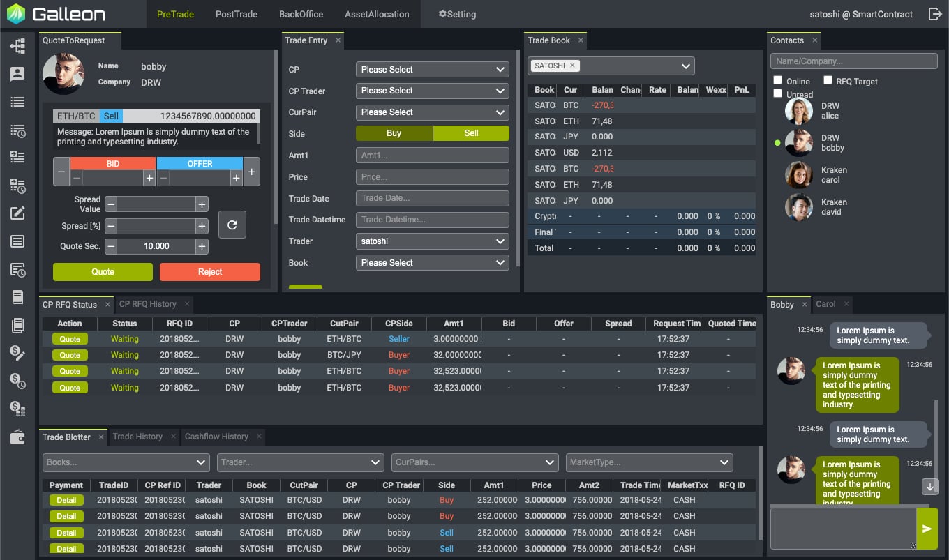Increase the Quote Sec. value with plus
Screen dimensions: 949x560
(202, 246)
